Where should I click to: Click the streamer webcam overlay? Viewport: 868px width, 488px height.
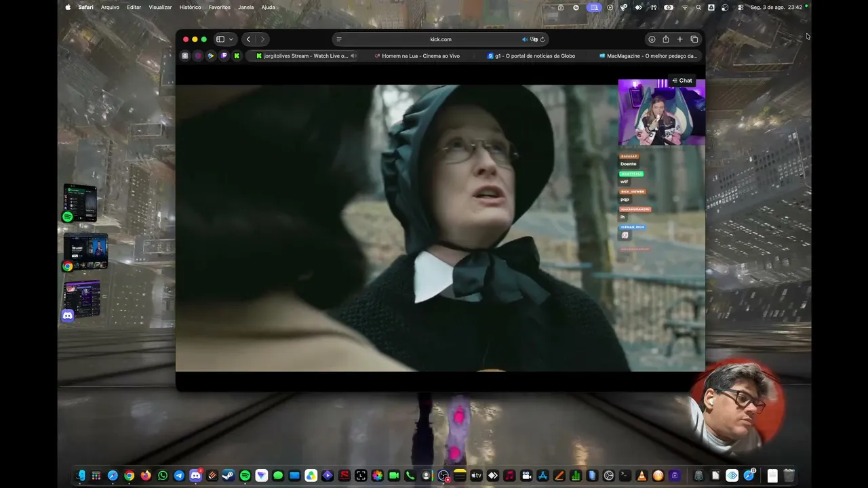point(661,112)
